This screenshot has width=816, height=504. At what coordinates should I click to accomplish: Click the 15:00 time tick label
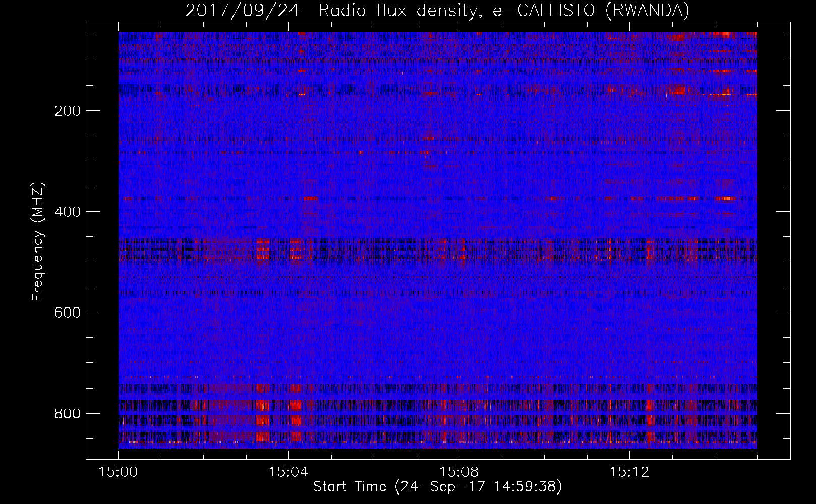click(x=118, y=472)
